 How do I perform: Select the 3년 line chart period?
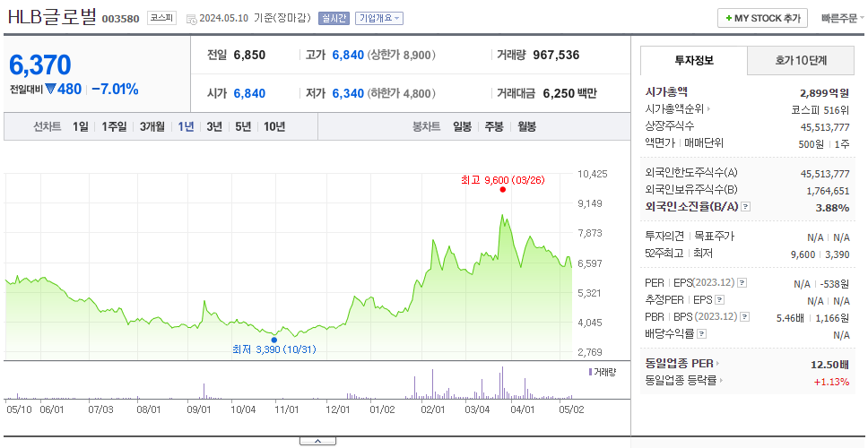214,126
